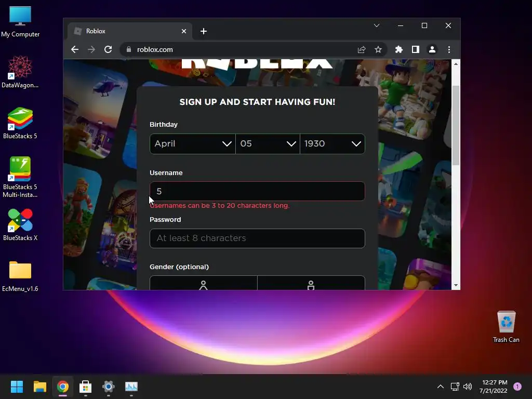Click the scrollbar down arrow

[456, 286]
